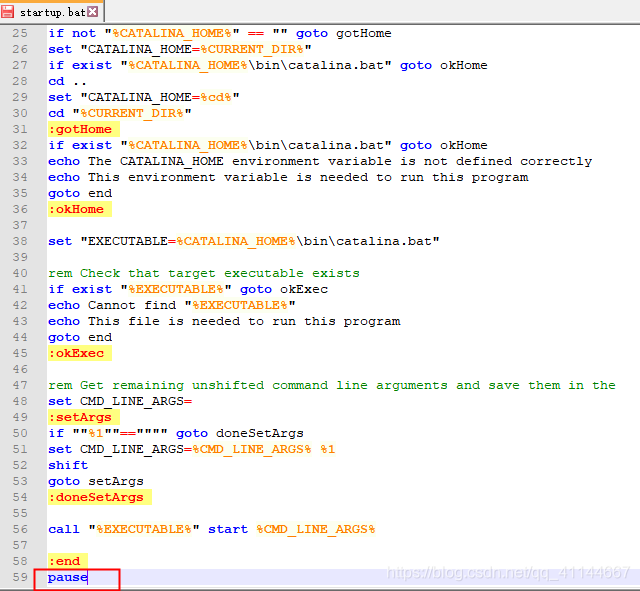Click 'echo This environment variable is needed' line
The height and width of the screenshot is (591, 640).
(288, 177)
